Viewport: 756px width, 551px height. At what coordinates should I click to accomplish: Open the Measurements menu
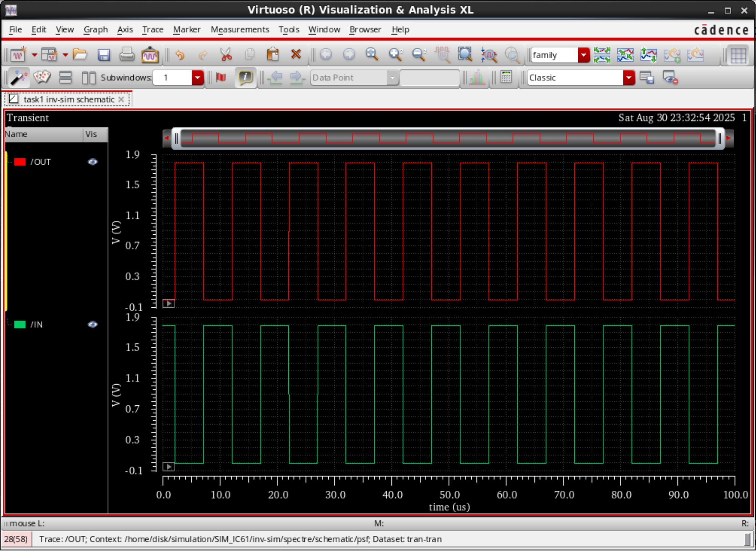click(x=239, y=30)
